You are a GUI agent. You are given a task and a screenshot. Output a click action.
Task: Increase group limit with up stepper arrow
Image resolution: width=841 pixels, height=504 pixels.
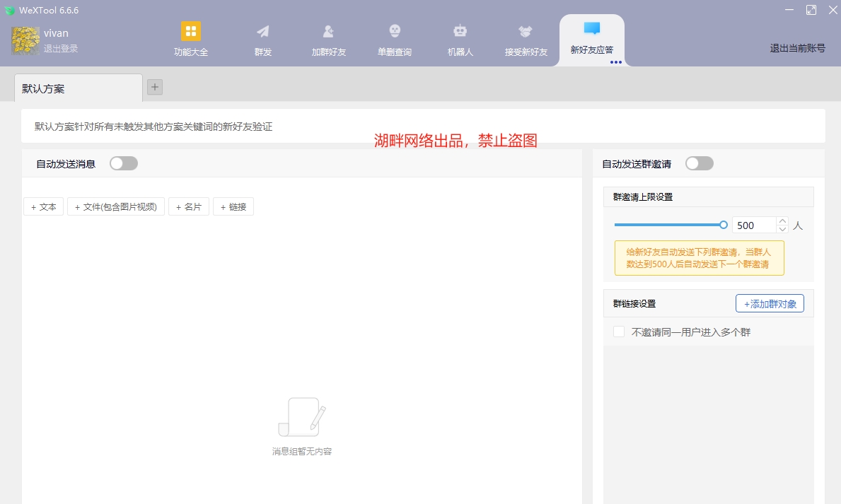[x=782, y=220]
